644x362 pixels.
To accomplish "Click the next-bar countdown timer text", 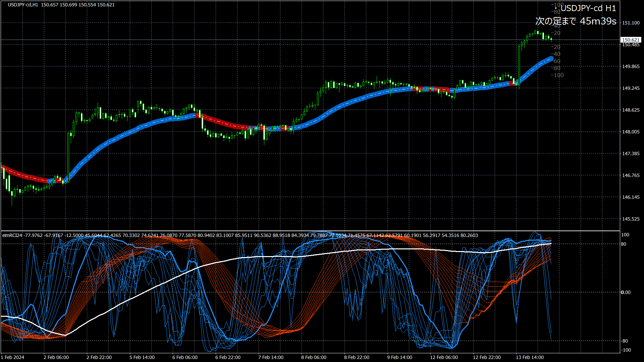I will tap(576, 21).
